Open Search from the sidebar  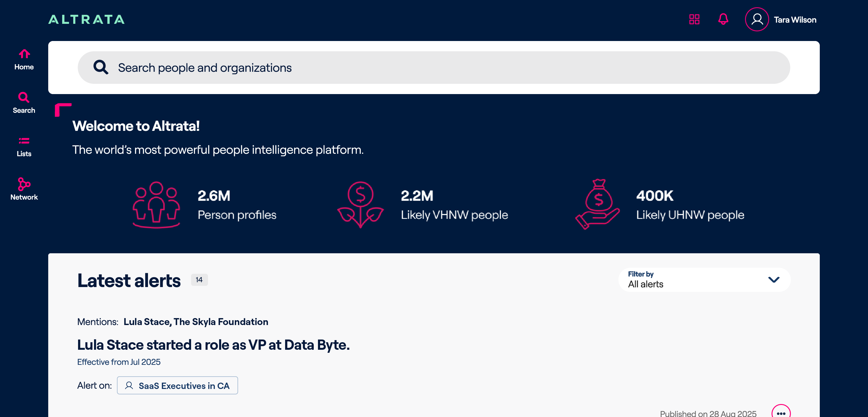[x=24, y=103]
